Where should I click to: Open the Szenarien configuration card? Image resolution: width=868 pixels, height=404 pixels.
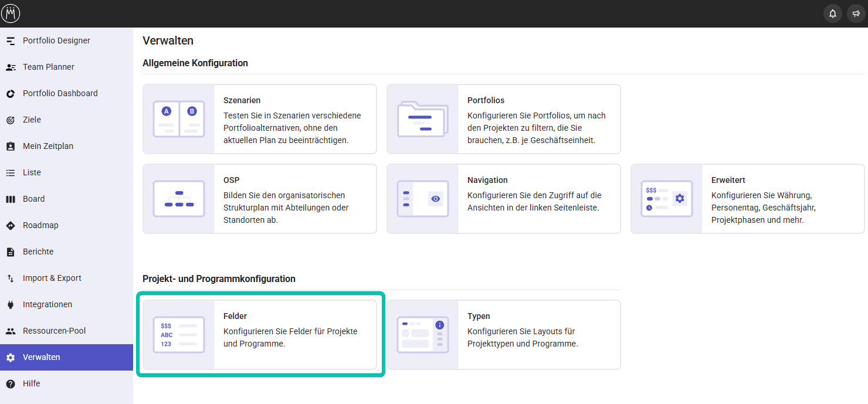pos(259,119)
